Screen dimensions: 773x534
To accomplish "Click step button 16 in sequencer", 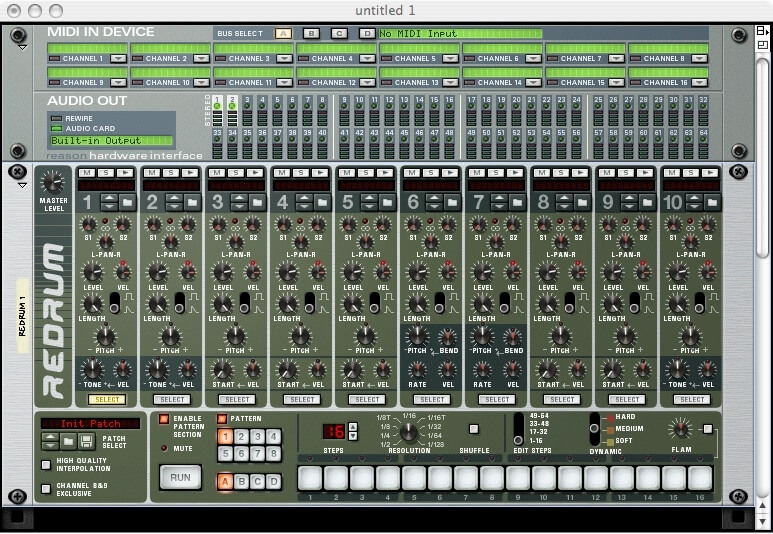I will tap(700, 478).
